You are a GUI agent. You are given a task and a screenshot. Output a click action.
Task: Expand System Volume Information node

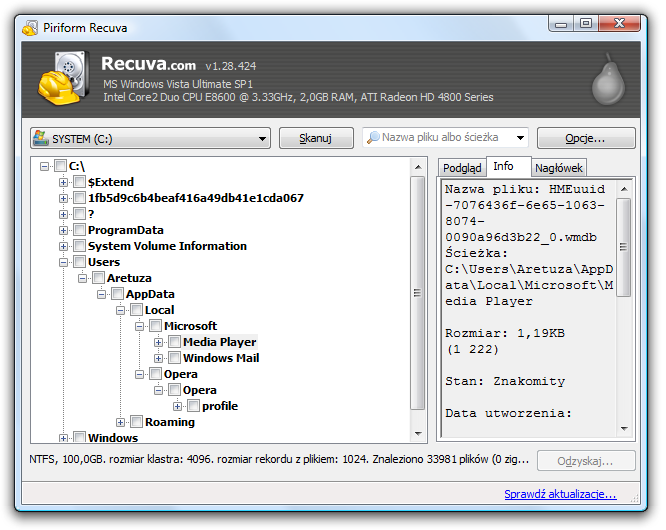63,246
